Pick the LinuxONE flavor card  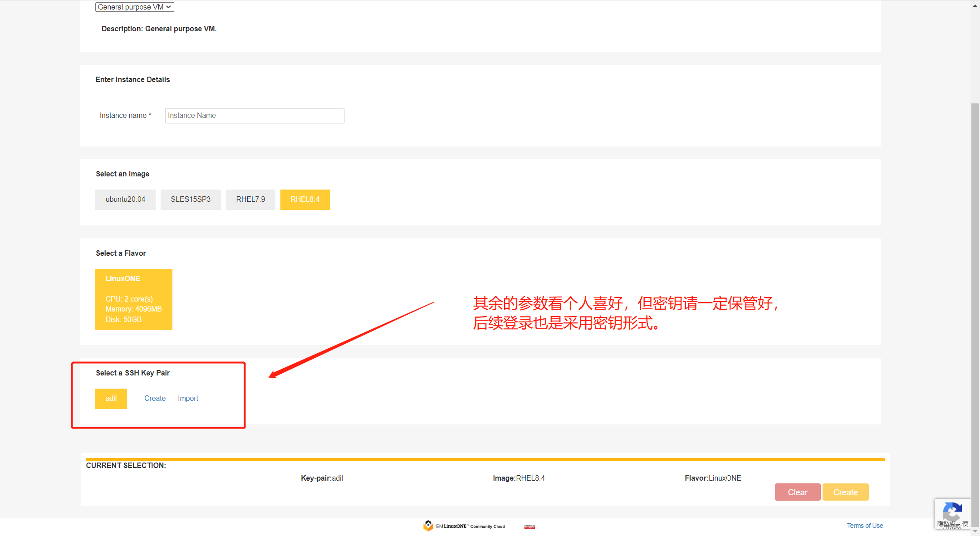(x=134, y=299)
